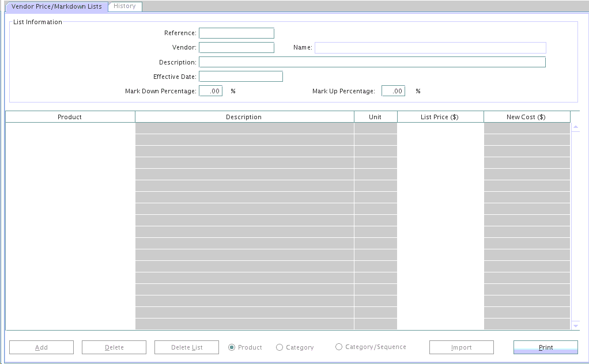
Task: Click into the list Description field
Action: click(372, 62)
